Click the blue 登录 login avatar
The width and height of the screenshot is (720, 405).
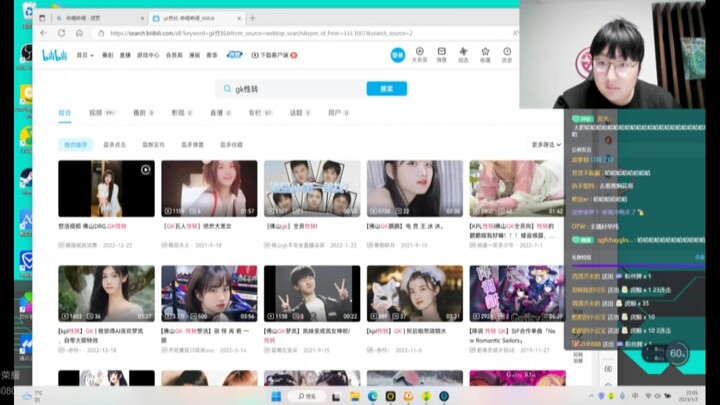[397, 55]
